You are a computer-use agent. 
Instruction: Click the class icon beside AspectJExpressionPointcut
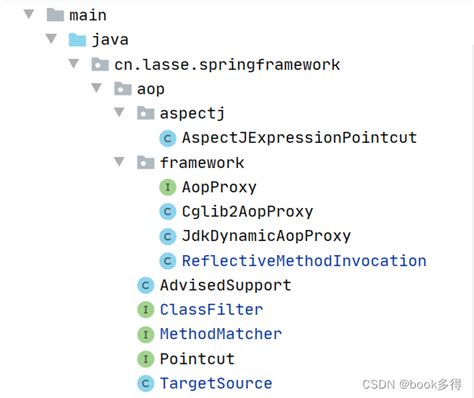[x=168, y=138]
